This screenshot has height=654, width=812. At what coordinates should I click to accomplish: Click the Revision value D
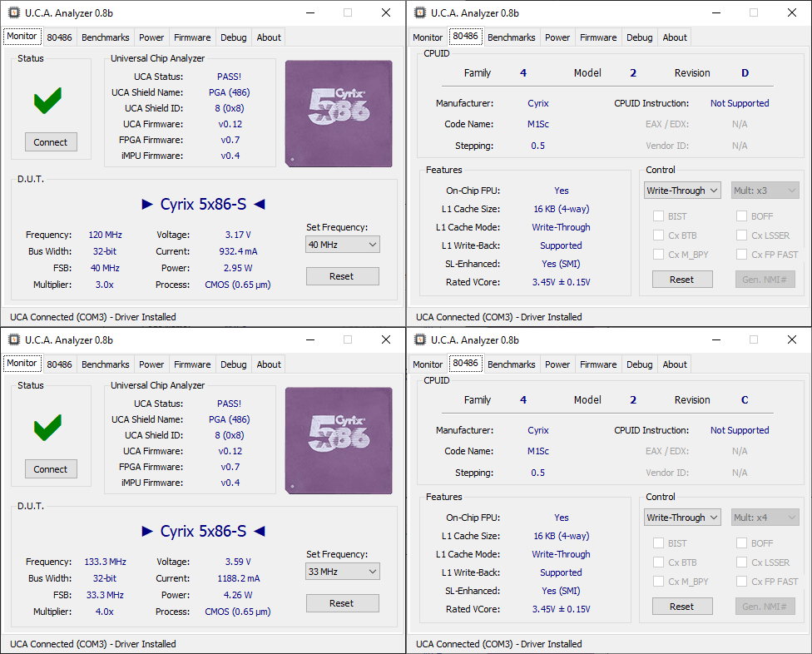tap(745, 72)
